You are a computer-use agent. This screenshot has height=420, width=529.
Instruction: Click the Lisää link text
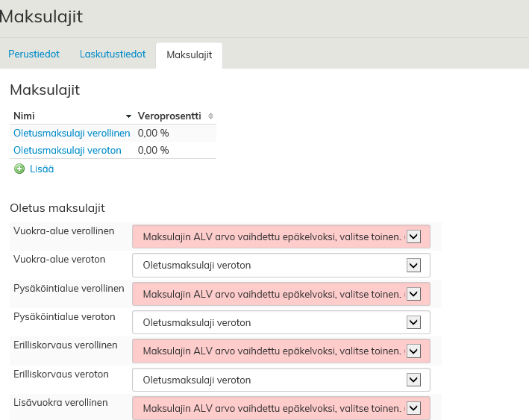[x=42, y=169]
